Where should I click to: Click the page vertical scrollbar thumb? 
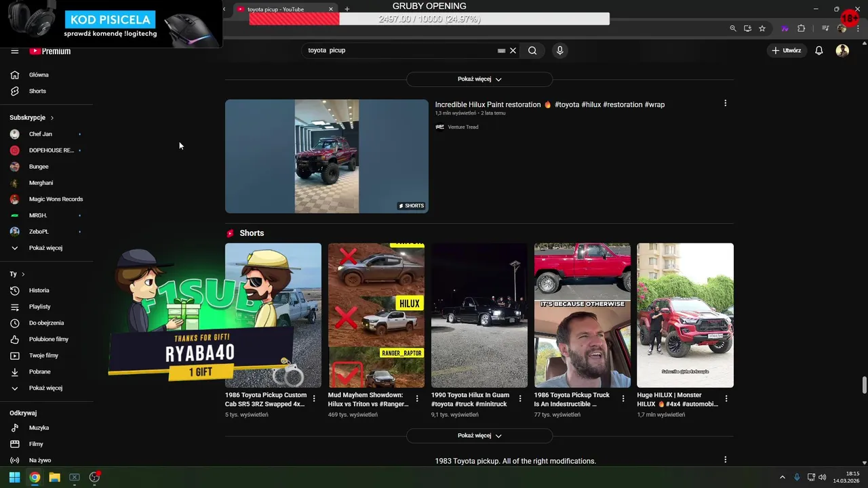(x=864, y=384)
